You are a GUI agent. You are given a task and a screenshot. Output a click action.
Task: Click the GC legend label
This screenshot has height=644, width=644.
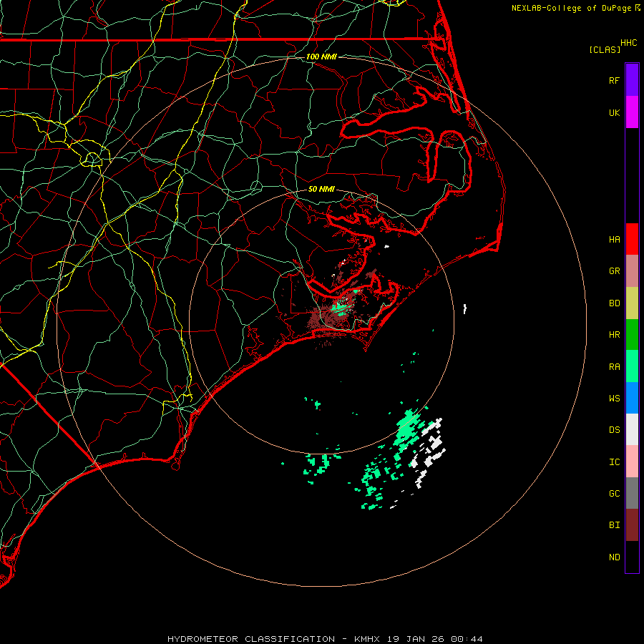click(614, 494)
